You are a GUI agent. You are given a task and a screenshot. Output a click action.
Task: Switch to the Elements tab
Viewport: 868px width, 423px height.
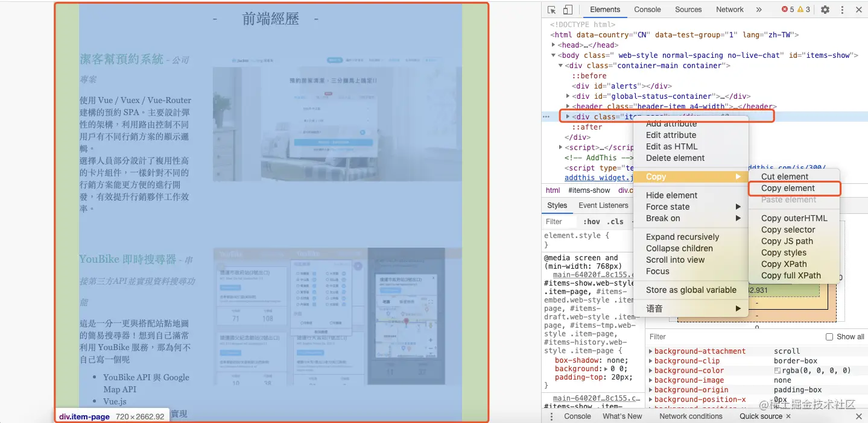point(605,10)
